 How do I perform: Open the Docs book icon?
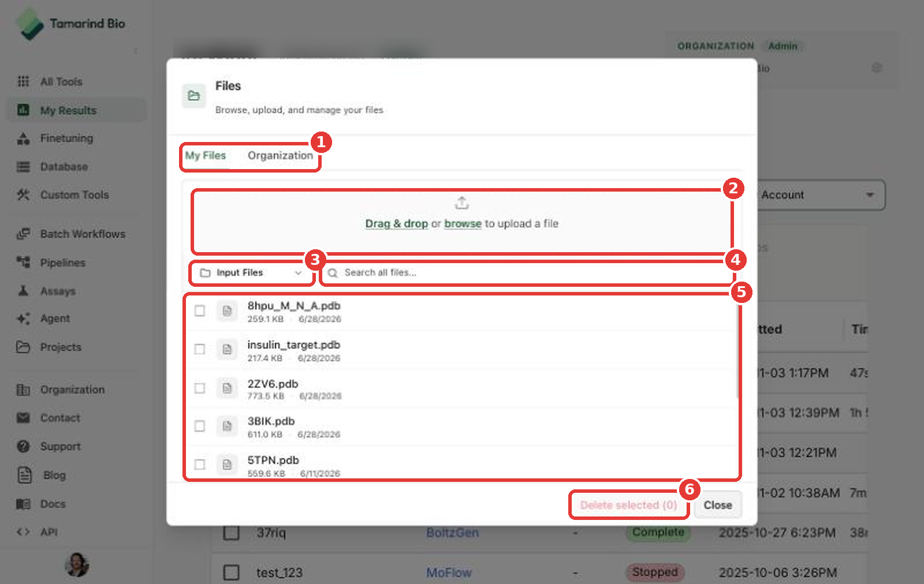point(23,504)
